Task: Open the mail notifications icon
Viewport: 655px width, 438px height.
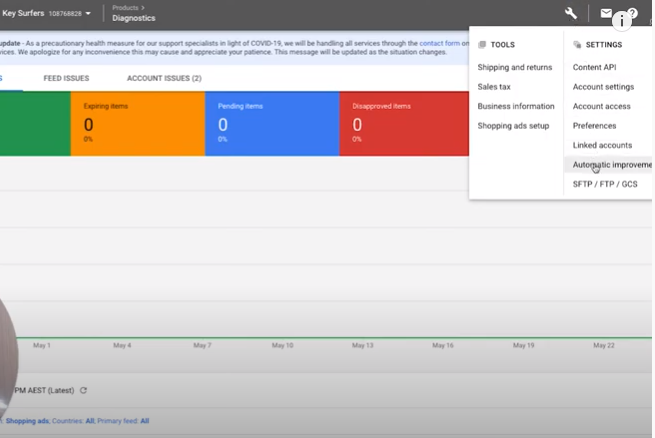Action: pyautogui.click(x=606, y=13)
